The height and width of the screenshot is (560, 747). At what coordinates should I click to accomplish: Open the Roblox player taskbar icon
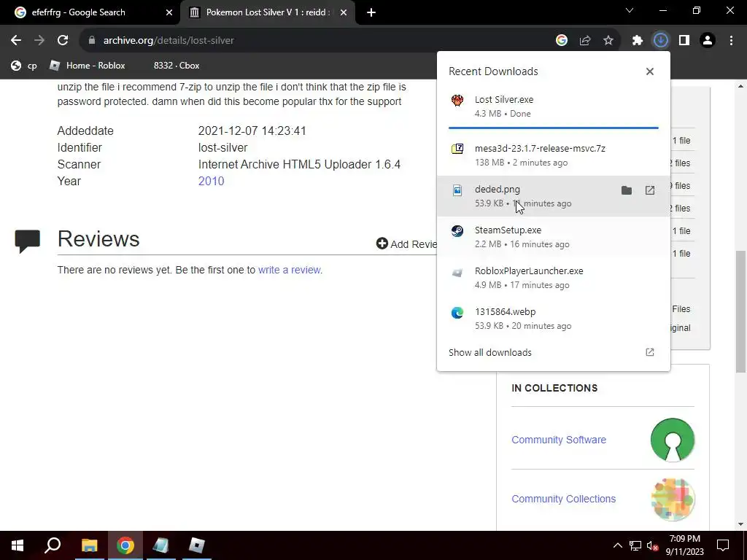tap(196, 545)
